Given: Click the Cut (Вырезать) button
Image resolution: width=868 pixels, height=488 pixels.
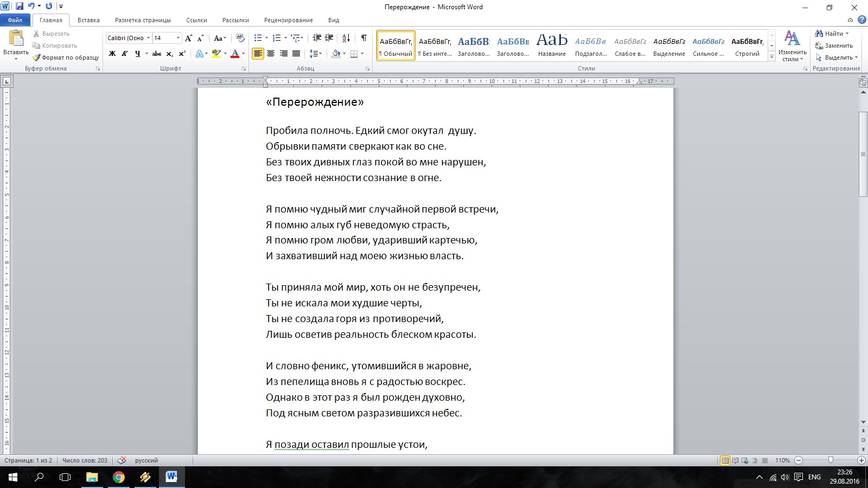Looking at the screenshot, I should coord(51,34).
